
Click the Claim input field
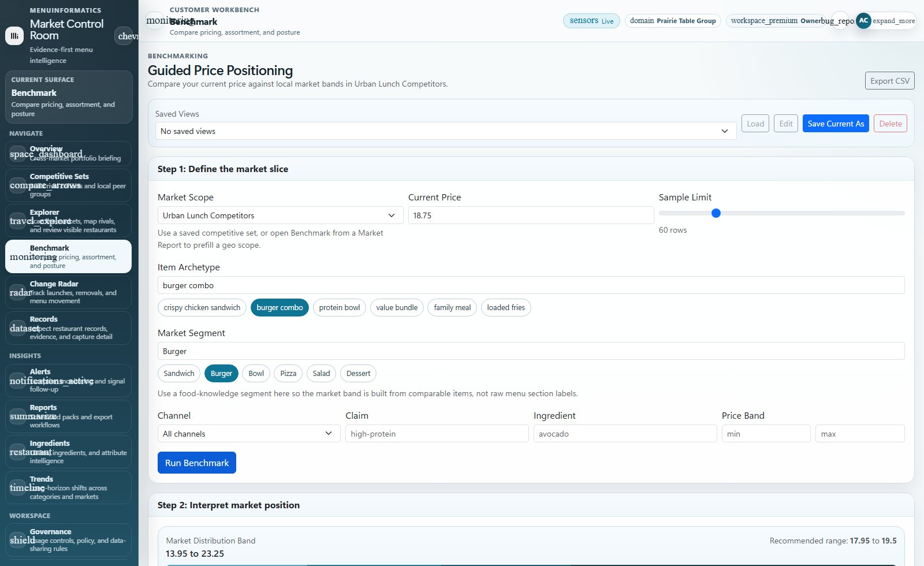click(x=437, y=434)
